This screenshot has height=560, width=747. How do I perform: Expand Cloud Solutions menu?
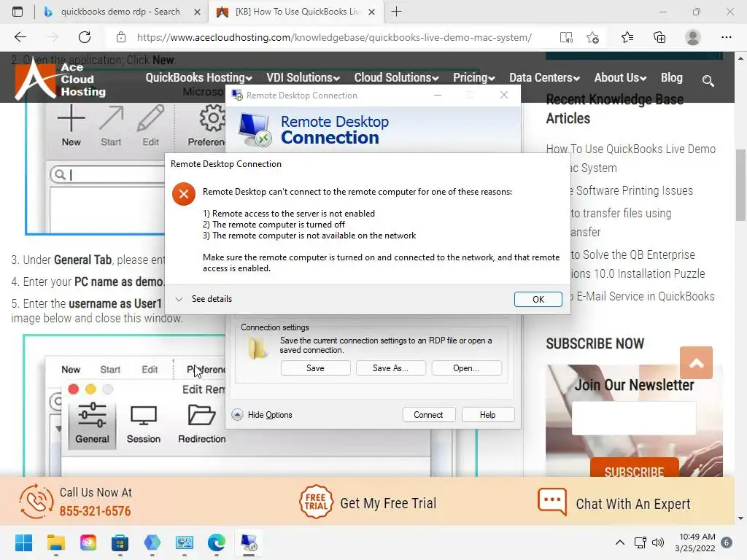[396, 77]
